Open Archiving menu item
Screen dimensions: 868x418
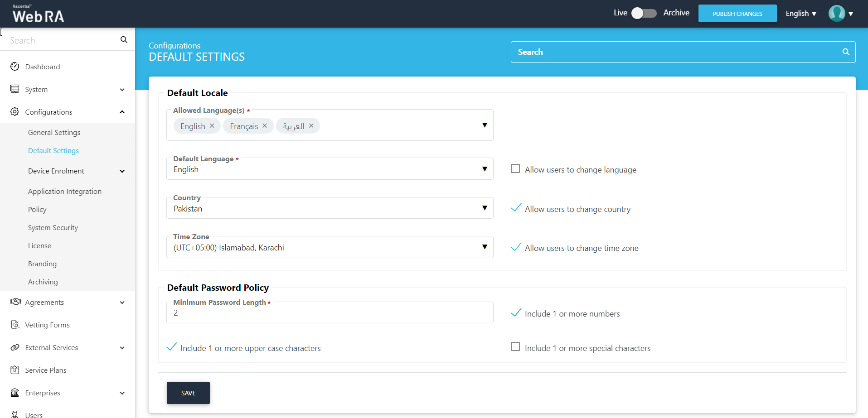(x=43, y=282)
